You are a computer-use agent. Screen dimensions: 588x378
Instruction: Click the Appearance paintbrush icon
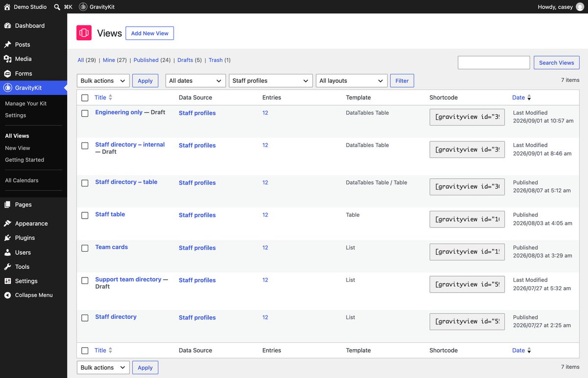pyautogui.click(x=7, y=224)
